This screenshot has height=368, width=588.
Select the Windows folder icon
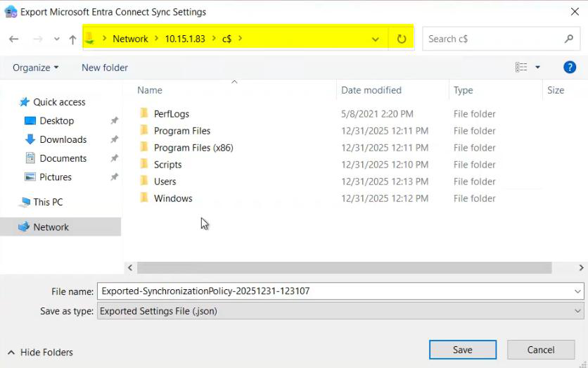(x=144, y=197)
